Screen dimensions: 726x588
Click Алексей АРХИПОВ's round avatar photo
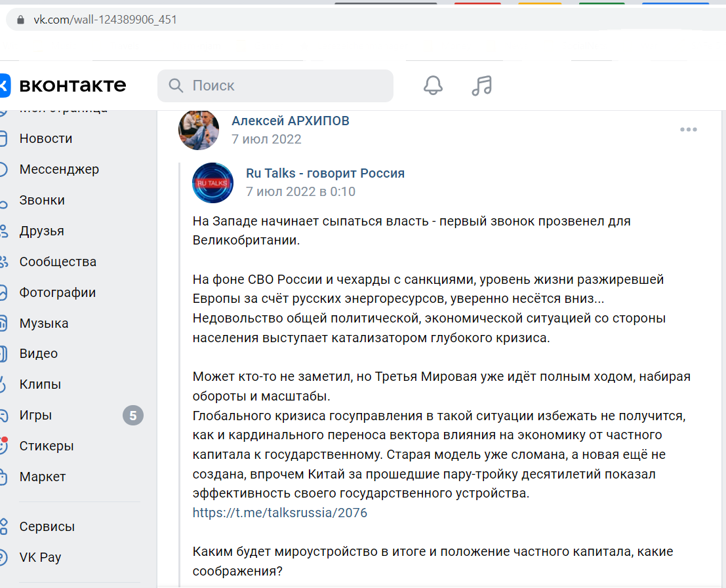[x=199, y=130]
